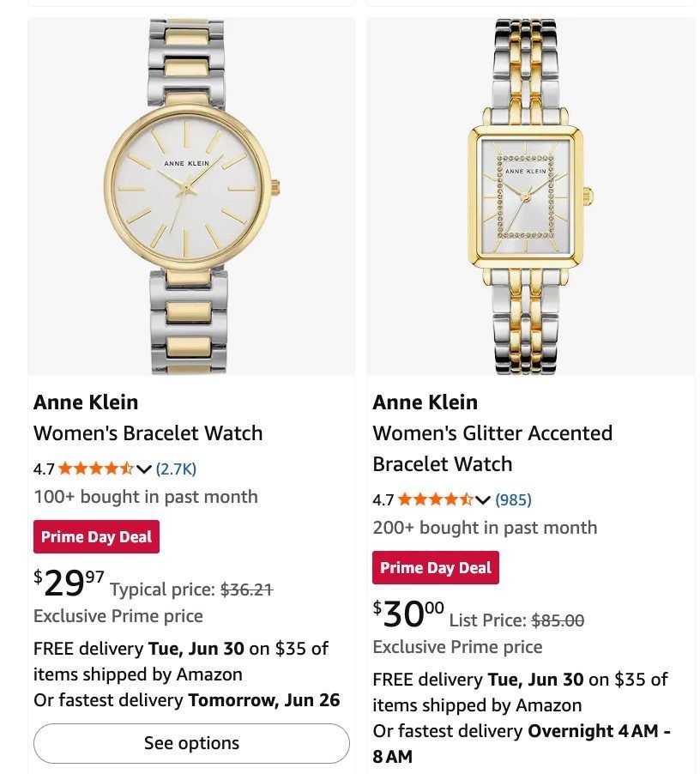Select the $30.00 price
This screenshot has width=700, height=774.
(408, 614)
